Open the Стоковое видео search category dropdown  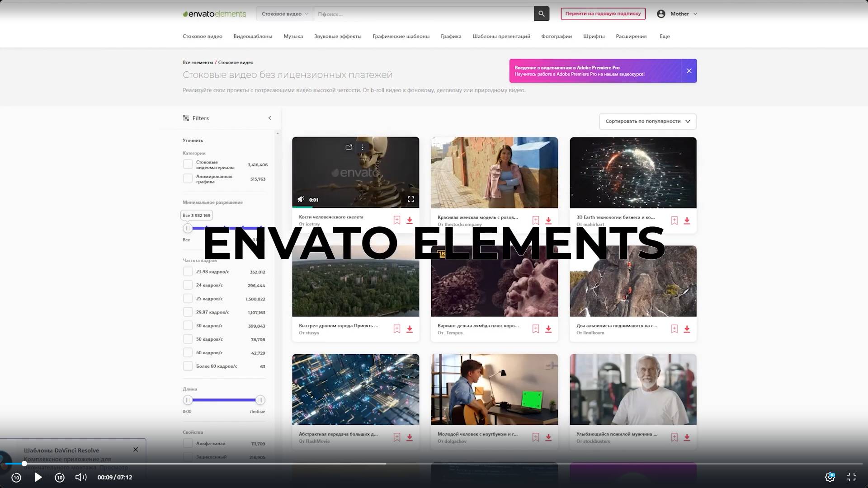tap(285, 14)
